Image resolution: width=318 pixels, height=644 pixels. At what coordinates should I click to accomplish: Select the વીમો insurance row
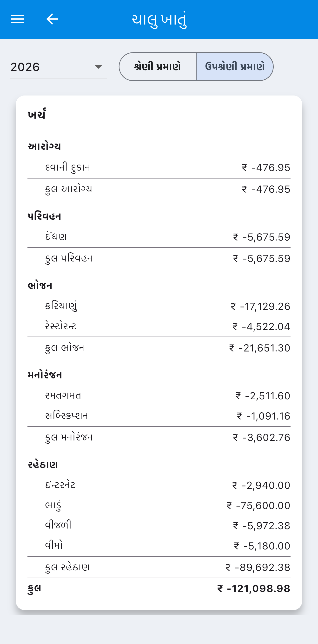click(x=159, y=546)
